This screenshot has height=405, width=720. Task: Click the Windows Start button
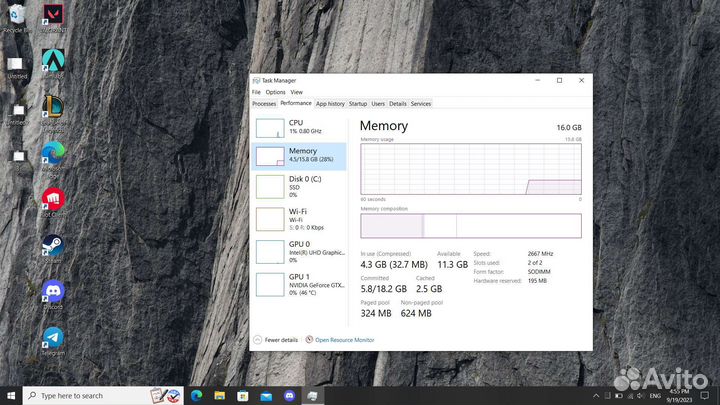click(11, 395)
